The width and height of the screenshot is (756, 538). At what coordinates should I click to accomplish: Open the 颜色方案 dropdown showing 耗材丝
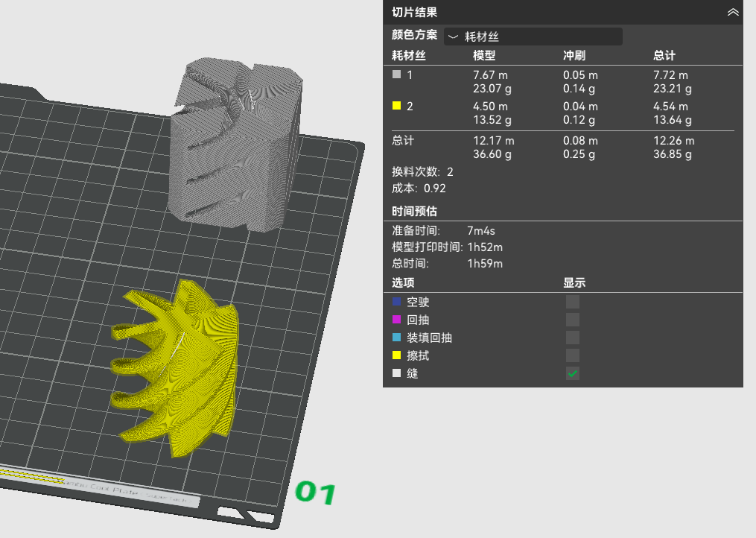click(533, 37)
